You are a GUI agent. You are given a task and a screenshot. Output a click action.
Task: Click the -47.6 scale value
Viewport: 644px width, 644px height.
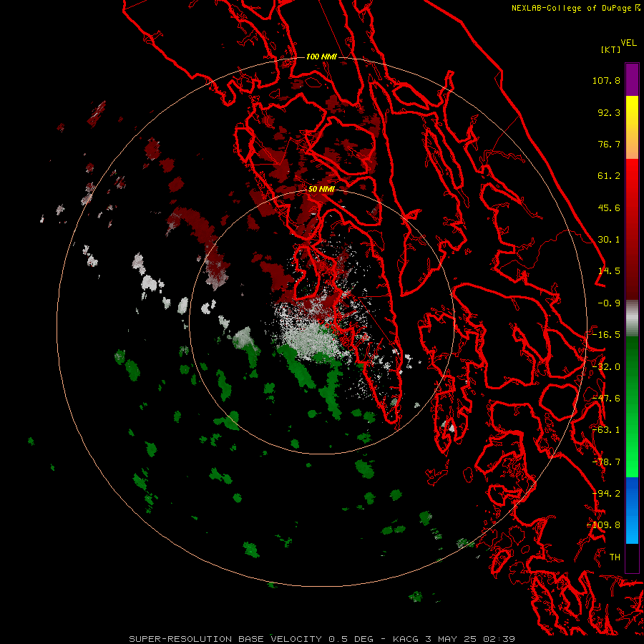(x=606, y=399)
